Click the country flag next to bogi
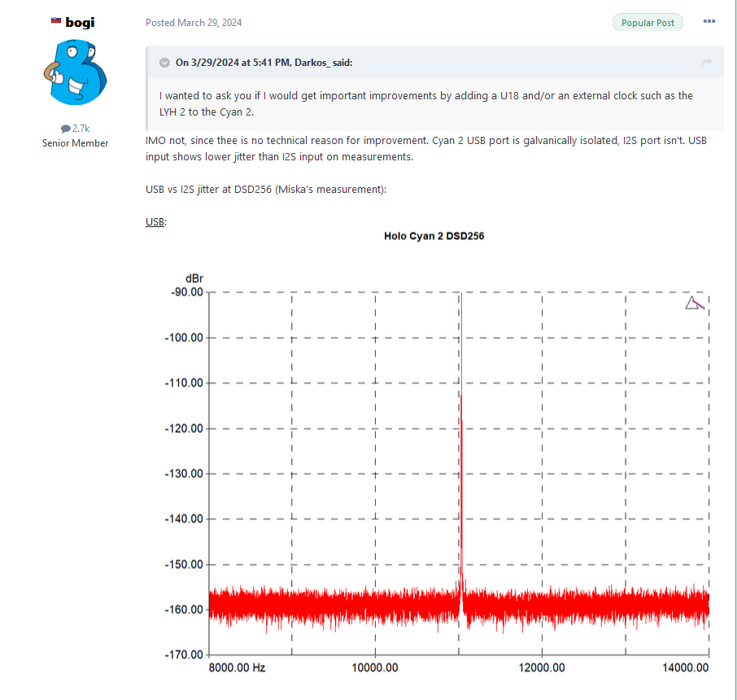The width and height of the screenshot is (737, 700). (56, 20)
